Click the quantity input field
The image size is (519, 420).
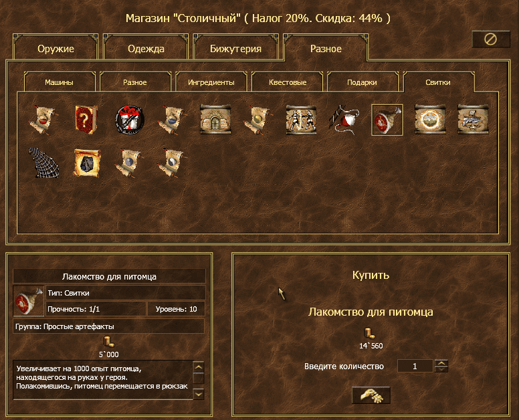415,366
